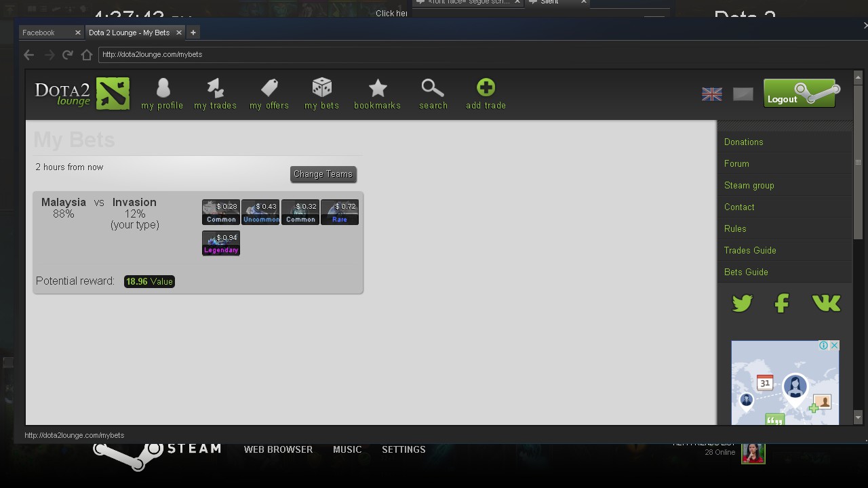The height and width of the screenshot is (488, 868).
Task: Click the '2 hours from now' text
Action: [x=69, y=167]
